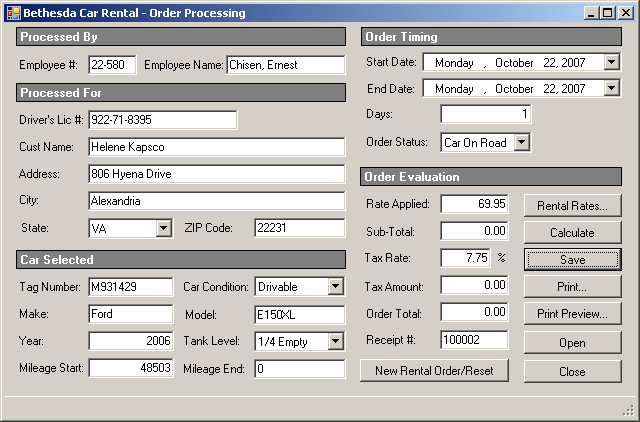
Task: Click the Rate Applied field
Action: click(474, 204)
